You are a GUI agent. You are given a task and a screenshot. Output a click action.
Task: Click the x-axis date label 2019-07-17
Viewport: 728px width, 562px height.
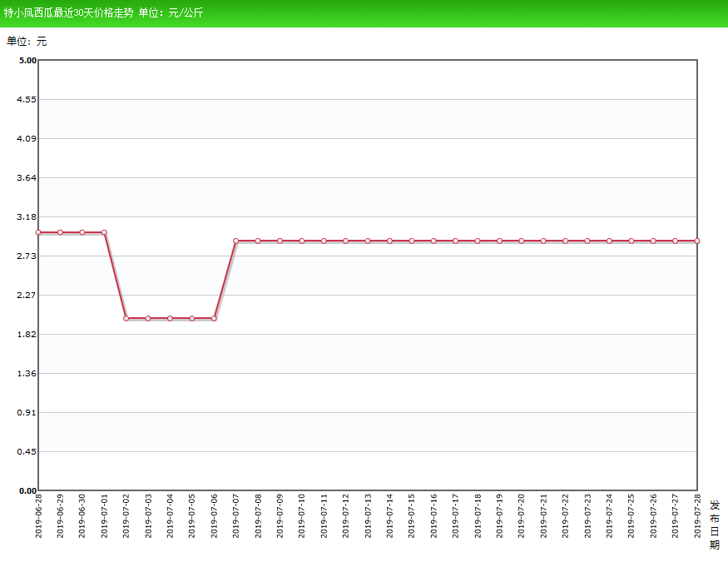(455, 516)
